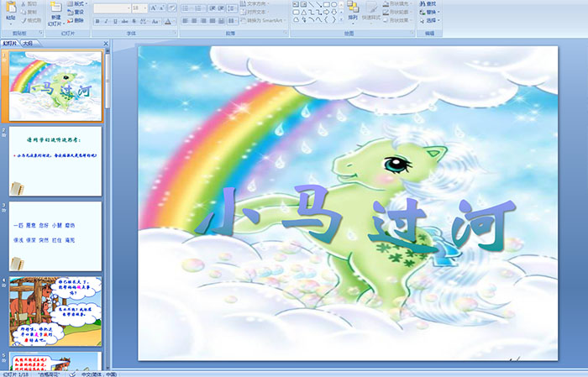Click the 小马过河 title on slide
The height and width of the screenshot is (377, 588).
pyautogui.click(x=354, y=219)
